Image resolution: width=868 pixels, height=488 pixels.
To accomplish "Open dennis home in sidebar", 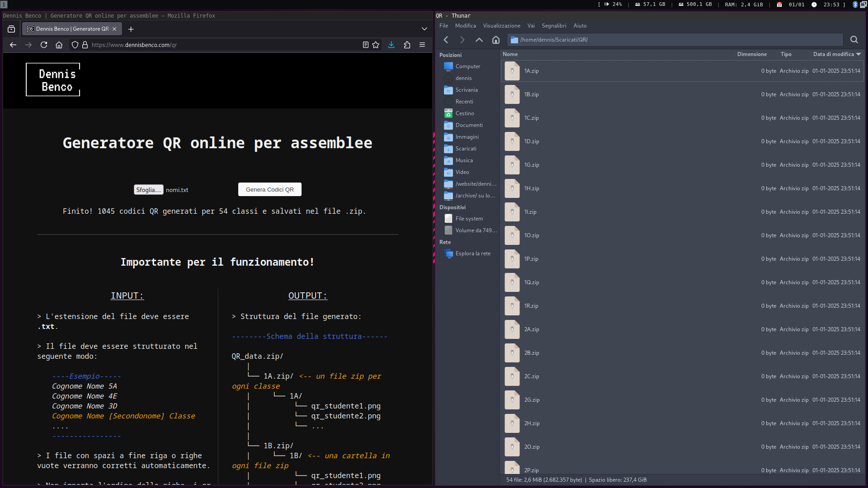I will (468, 78).
